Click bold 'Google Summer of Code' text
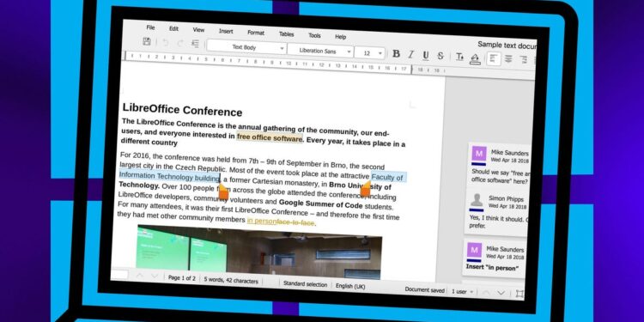This screenshot has width=644, height=322. 321,204
